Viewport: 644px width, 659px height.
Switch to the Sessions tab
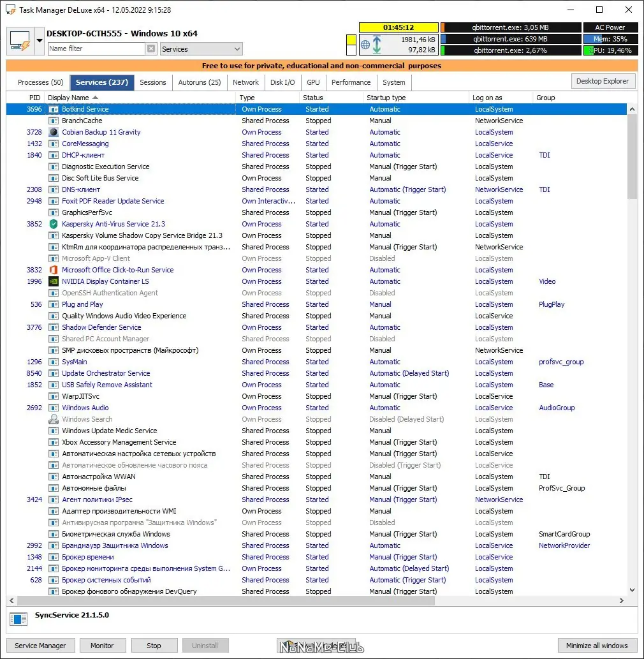153,82
